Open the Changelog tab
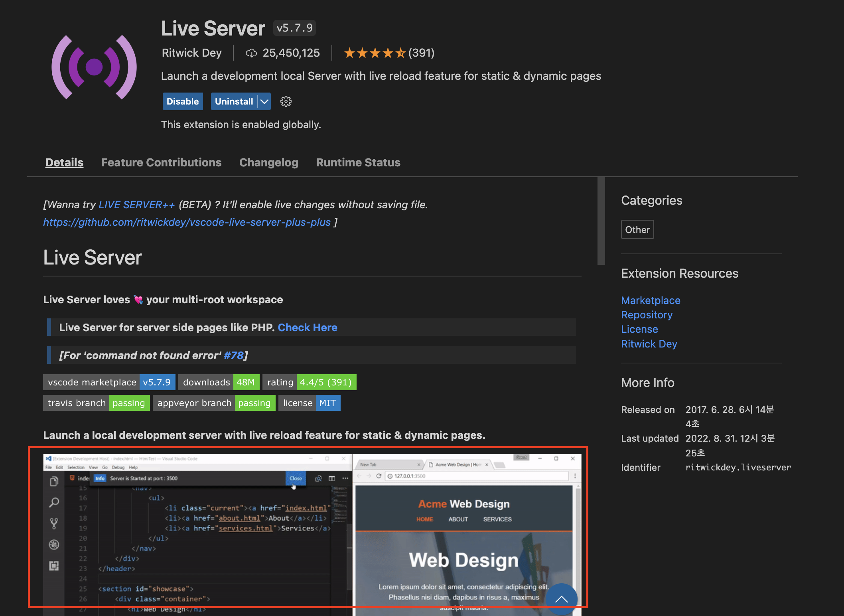The width and height of the screenshot is (844, 616). (x=268, y=162)
